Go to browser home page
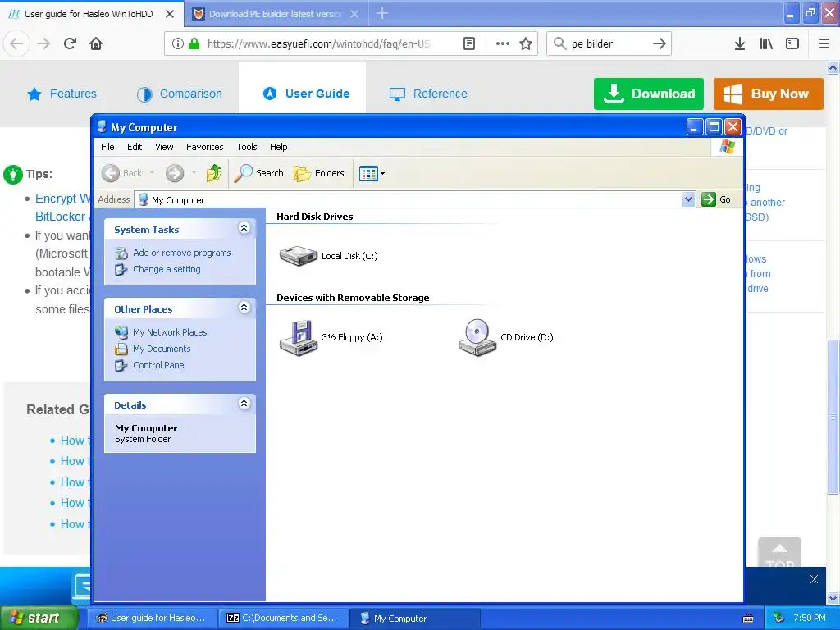 (96, 43)
